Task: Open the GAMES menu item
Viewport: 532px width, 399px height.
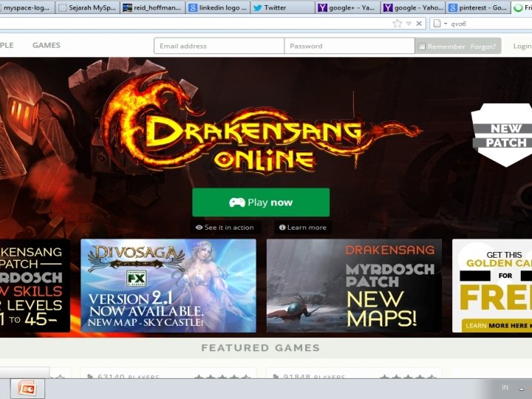Action: [47, 45]
